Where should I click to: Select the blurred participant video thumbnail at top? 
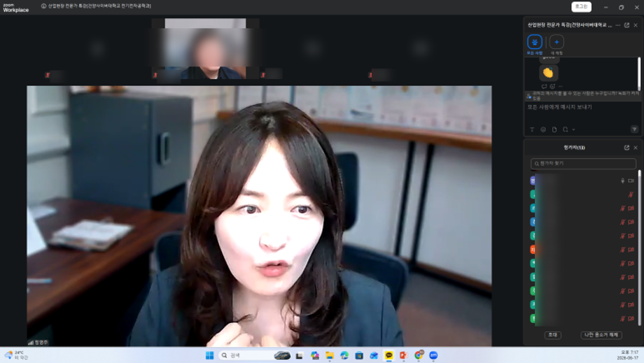(205, 49)
